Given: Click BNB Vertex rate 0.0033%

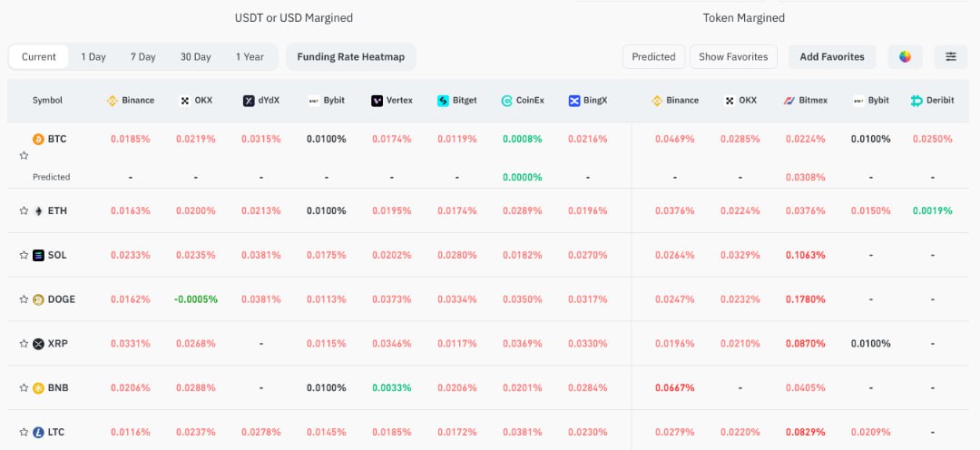Looking at the screenshot, I should (x=392, y=387).
